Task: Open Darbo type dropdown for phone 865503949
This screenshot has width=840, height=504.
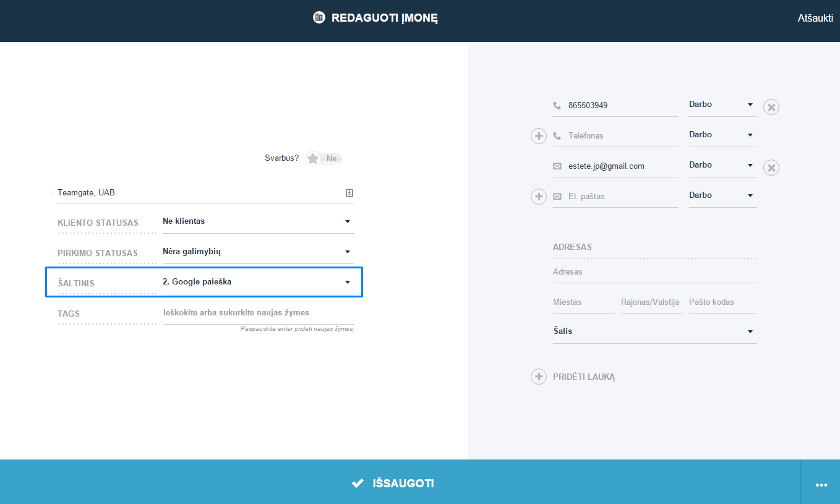Action: [722, 105]
